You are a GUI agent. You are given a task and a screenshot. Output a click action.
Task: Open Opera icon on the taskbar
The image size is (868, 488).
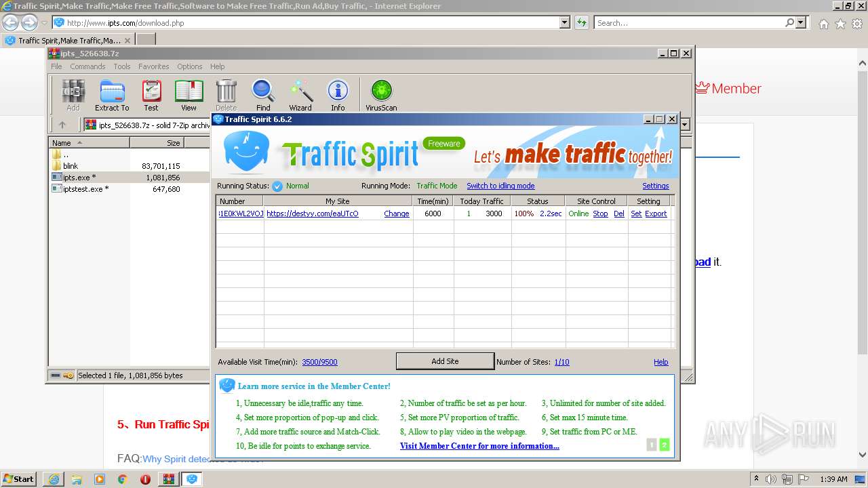click(x=145, y=479)
